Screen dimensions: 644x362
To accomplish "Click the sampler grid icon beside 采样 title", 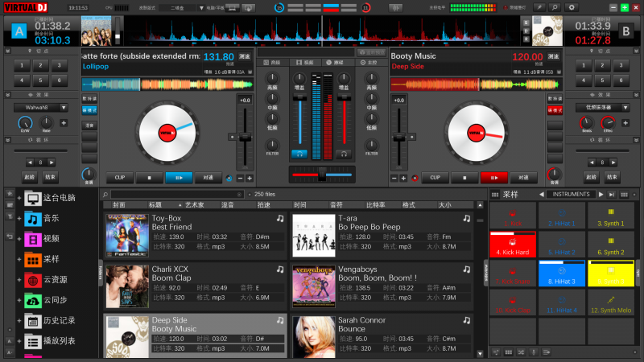I will (x=495, y=195).
